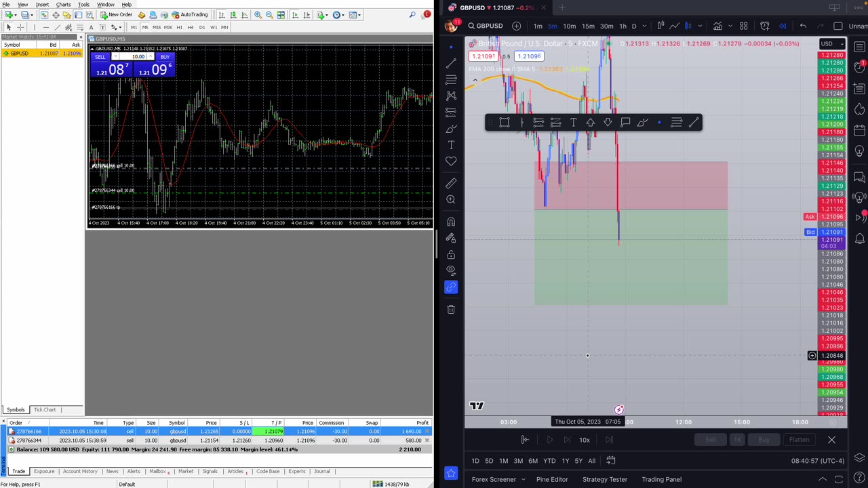Open the Tools menu in MetaTrader

[83, 4]
